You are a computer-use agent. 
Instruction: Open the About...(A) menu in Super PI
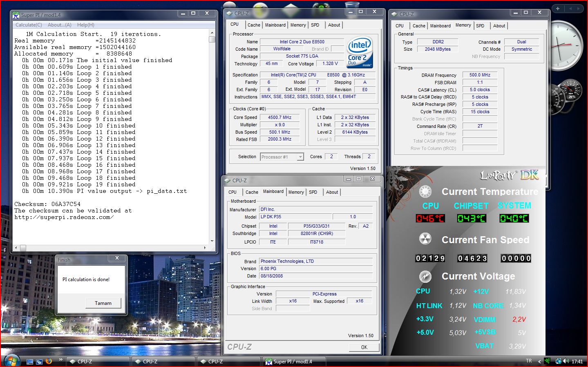pos(60,25)
